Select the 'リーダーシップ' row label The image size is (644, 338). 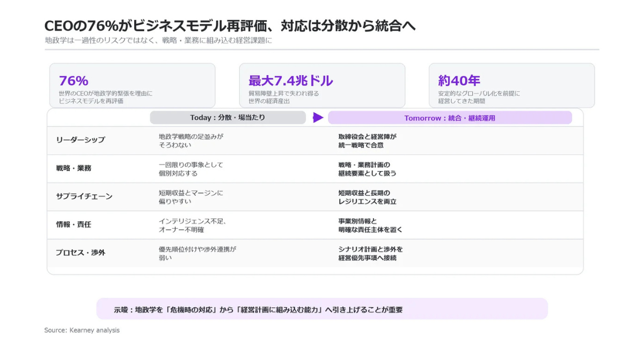point(80,140)
